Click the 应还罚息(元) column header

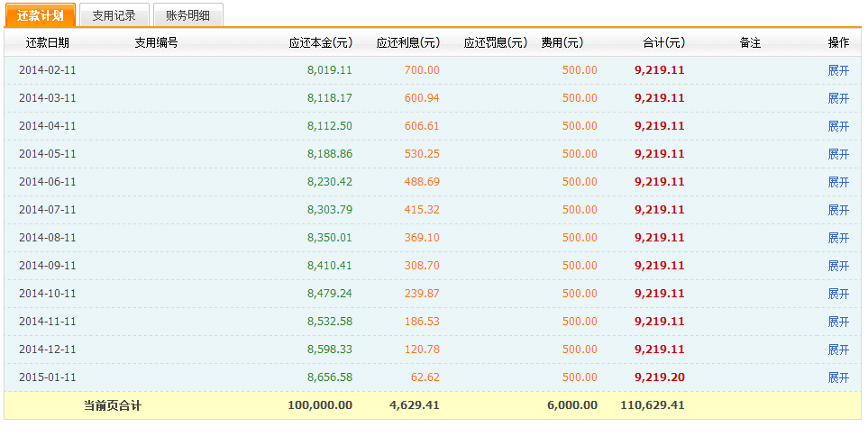coord(496,42)
